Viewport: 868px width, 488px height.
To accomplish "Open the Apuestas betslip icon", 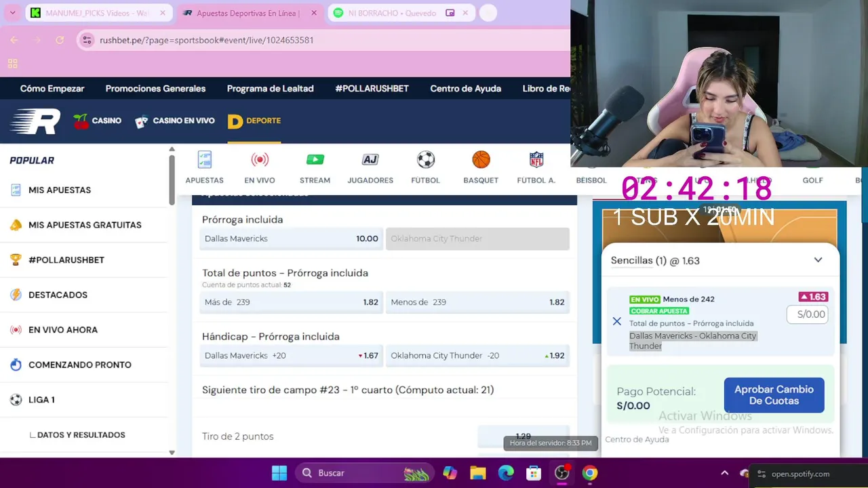I will [x=204, y=167].
